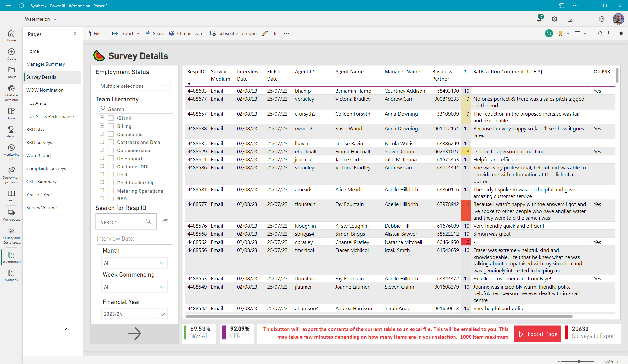
Task: Click the eraser icon beside Resp ID search
Action: (x=165, y=221)
